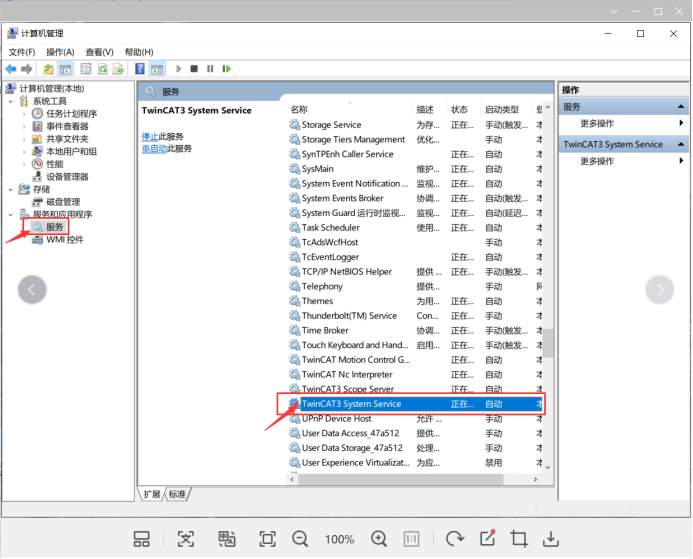Click the scroll-down arrow of services list
The width and height of the screenshot is (693, 559).
(548, 468)
